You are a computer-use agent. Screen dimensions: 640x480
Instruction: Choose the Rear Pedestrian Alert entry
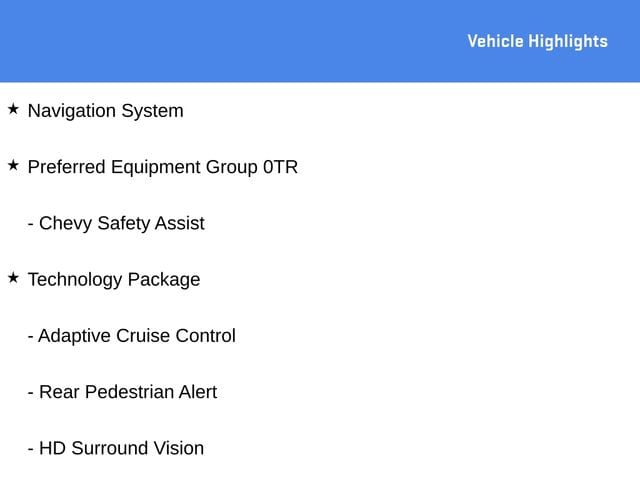point(128,392)
